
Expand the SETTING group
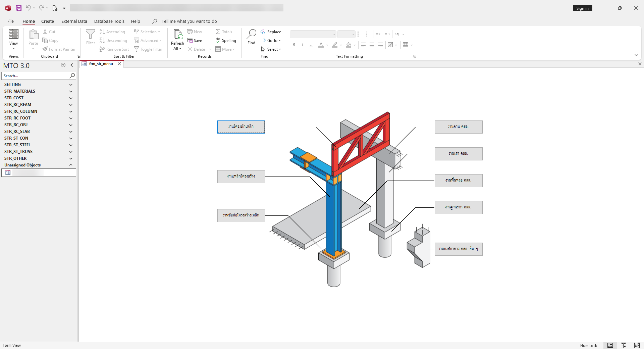(x=71, y=85)
